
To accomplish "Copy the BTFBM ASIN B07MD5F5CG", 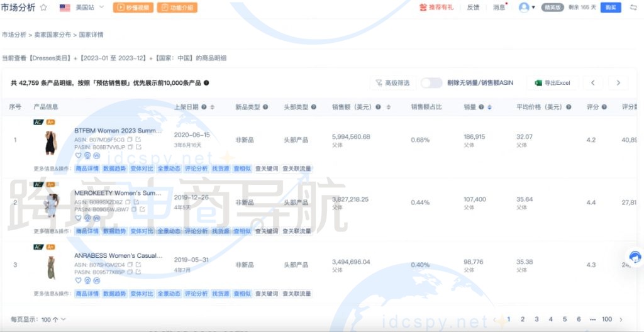I will (130, 140).
